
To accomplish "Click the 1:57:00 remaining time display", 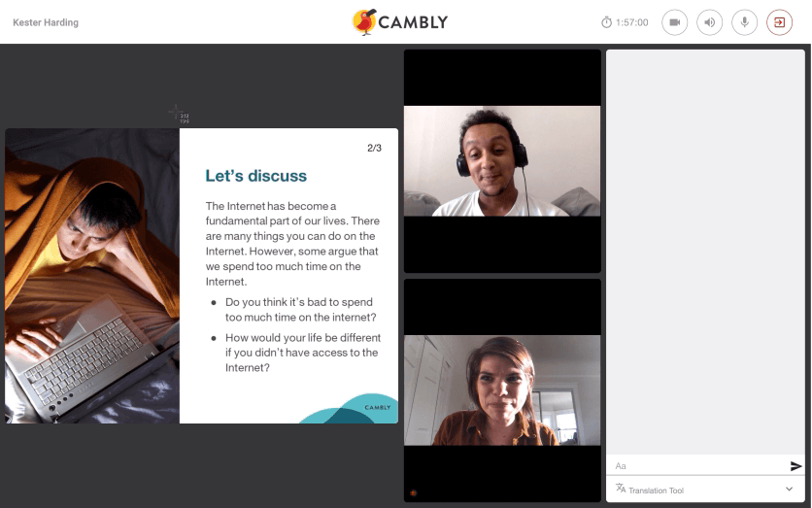I will [631, 22].
